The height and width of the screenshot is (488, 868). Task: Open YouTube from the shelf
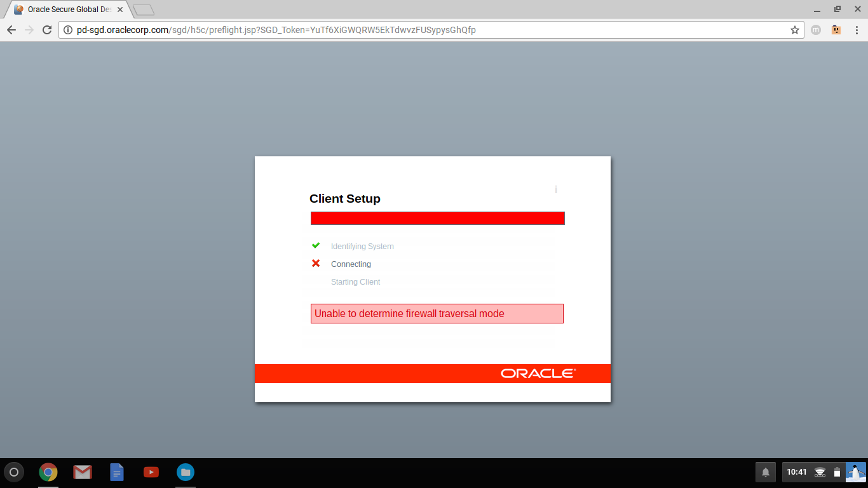(x=151, y=472)
